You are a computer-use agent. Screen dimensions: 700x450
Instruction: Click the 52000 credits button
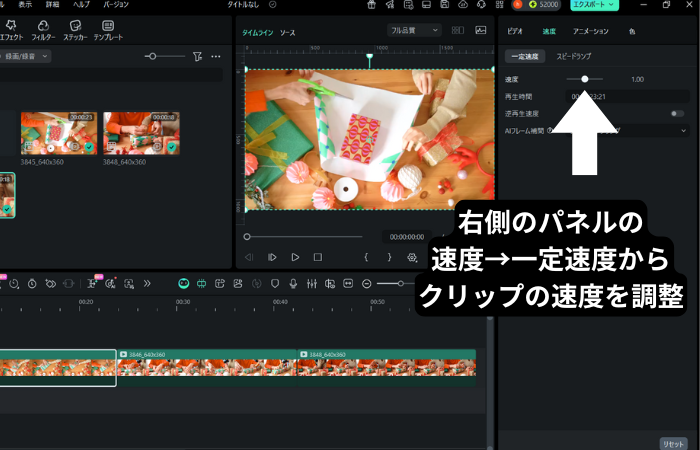(545, 4)
